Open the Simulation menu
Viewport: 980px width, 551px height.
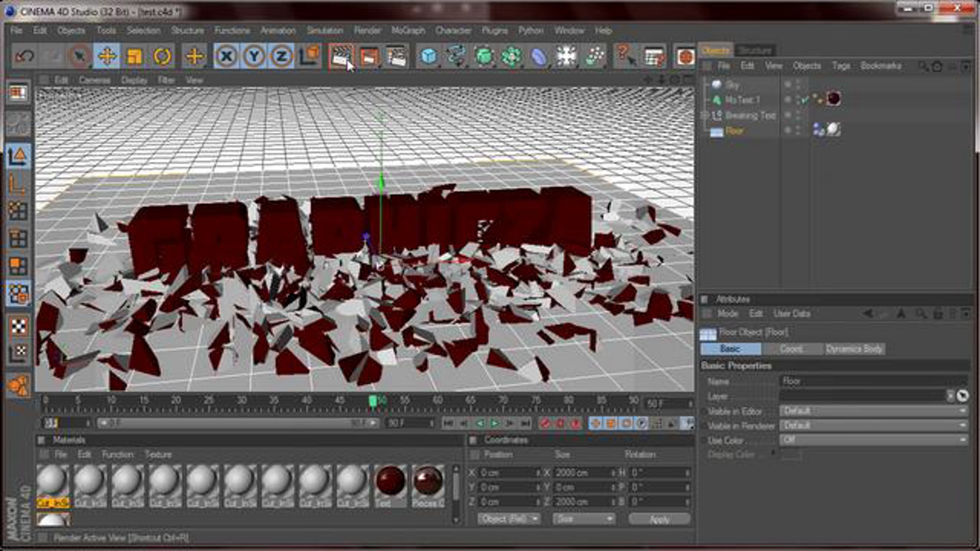(325, 31)
